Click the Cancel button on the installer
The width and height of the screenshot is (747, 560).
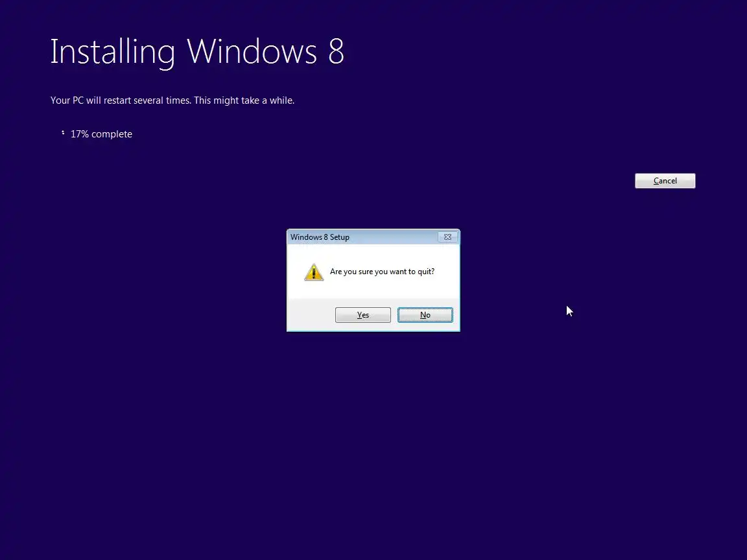click(665, 181)
